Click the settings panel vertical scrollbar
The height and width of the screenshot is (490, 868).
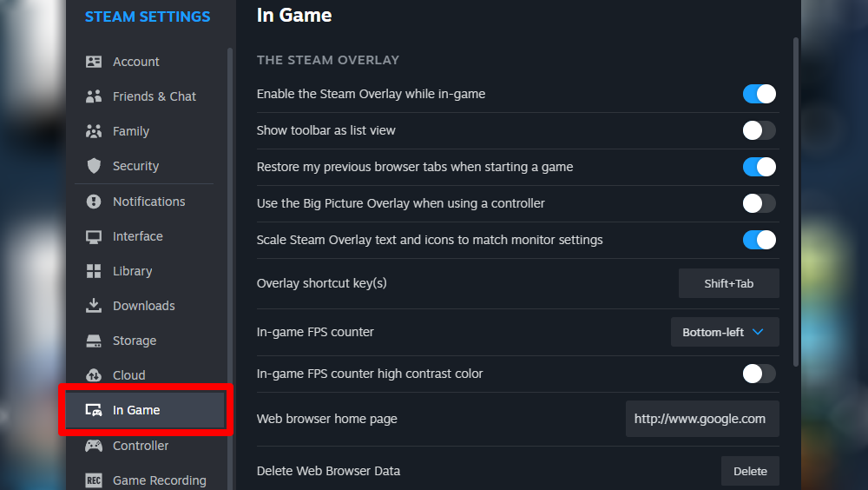point(795,200)
